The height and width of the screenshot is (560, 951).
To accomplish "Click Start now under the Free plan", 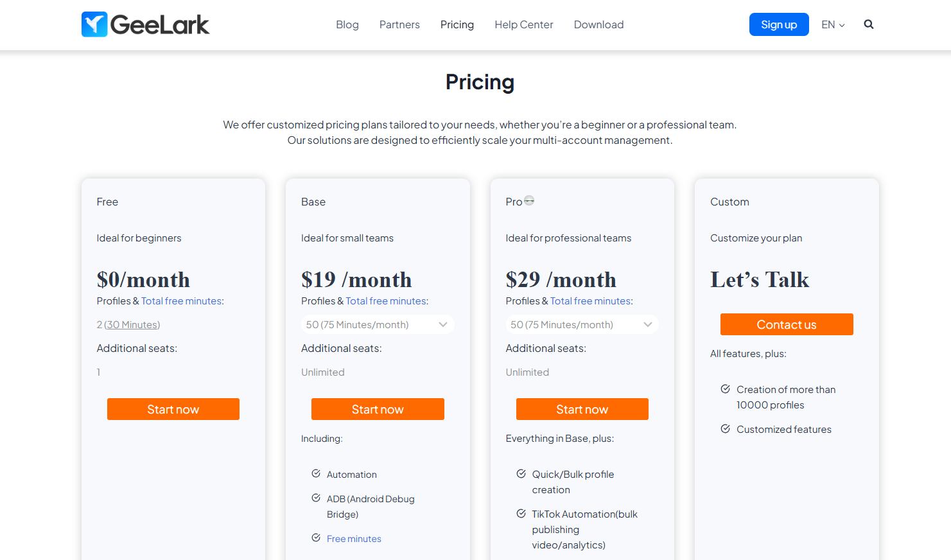I will (x=173, y=409).
